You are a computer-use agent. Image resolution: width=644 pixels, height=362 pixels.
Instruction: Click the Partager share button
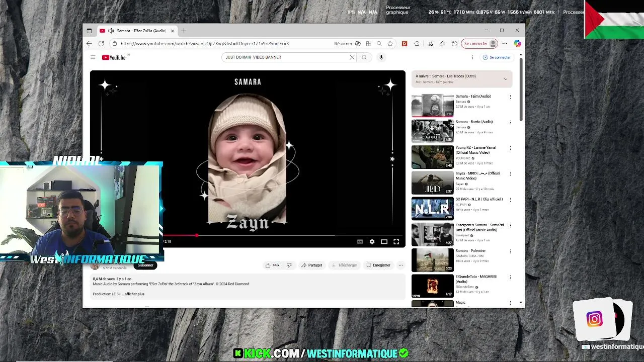click(311, 265)
